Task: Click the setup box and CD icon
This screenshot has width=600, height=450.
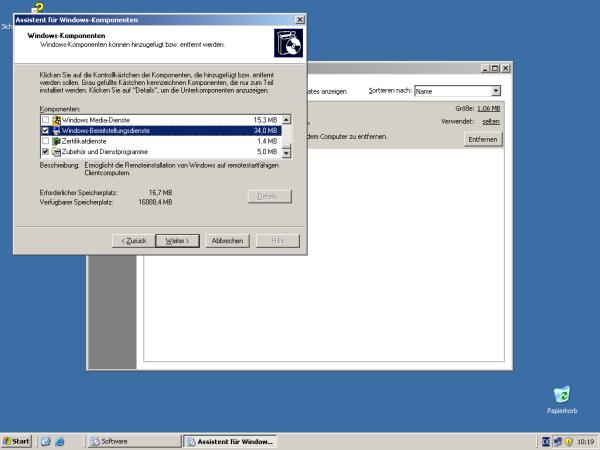Action: click(289, 43)
